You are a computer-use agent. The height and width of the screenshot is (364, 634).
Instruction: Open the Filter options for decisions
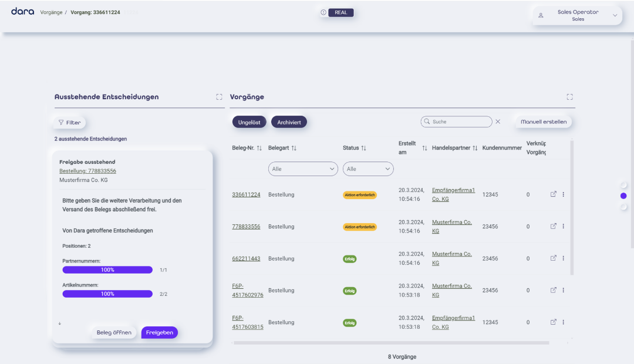(x=70, y=123)
